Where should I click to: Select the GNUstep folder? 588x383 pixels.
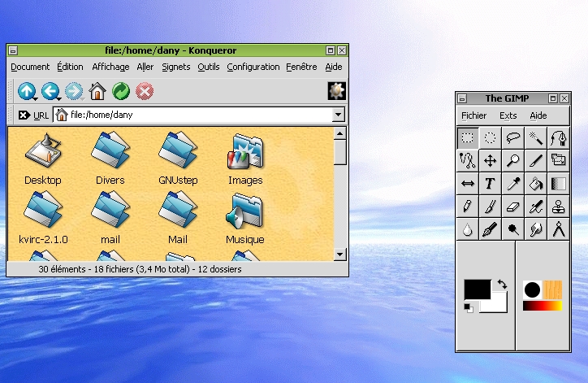click(x=178, y=159)
